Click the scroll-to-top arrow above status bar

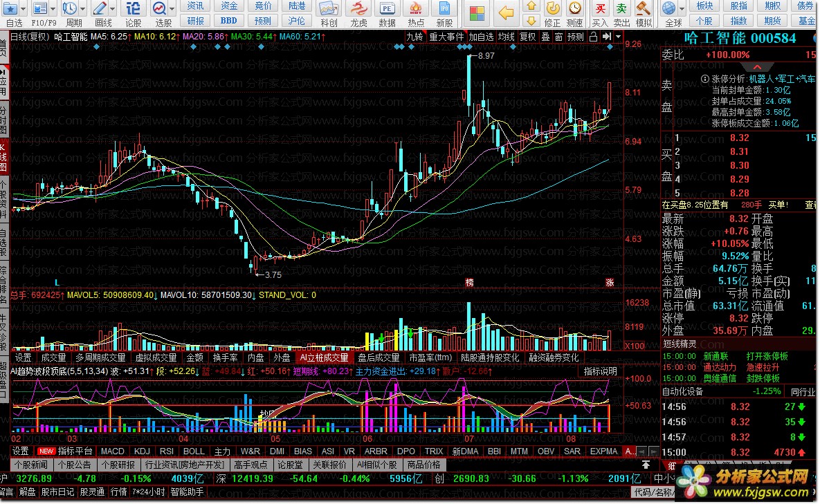click(646, 465)
